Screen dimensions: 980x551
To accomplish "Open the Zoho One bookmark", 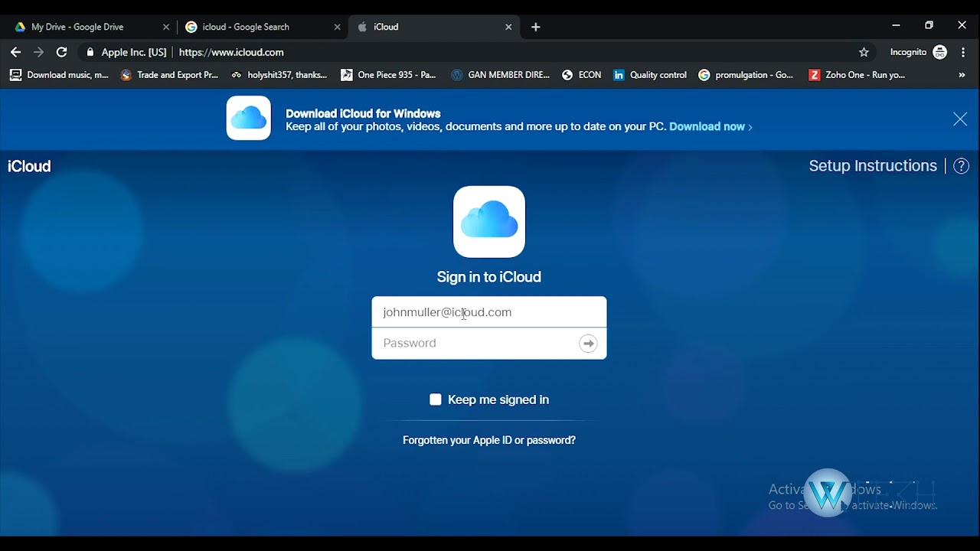I will 857,75.
